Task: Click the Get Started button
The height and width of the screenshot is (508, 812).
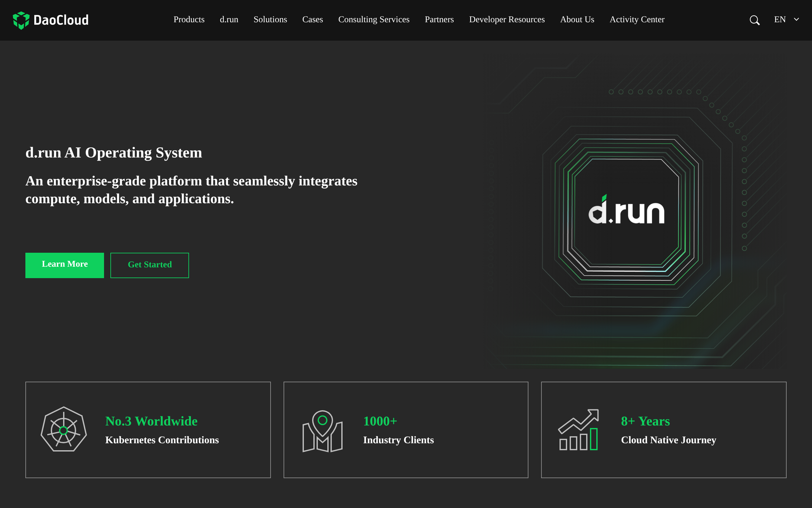Action: pos(150,265)
